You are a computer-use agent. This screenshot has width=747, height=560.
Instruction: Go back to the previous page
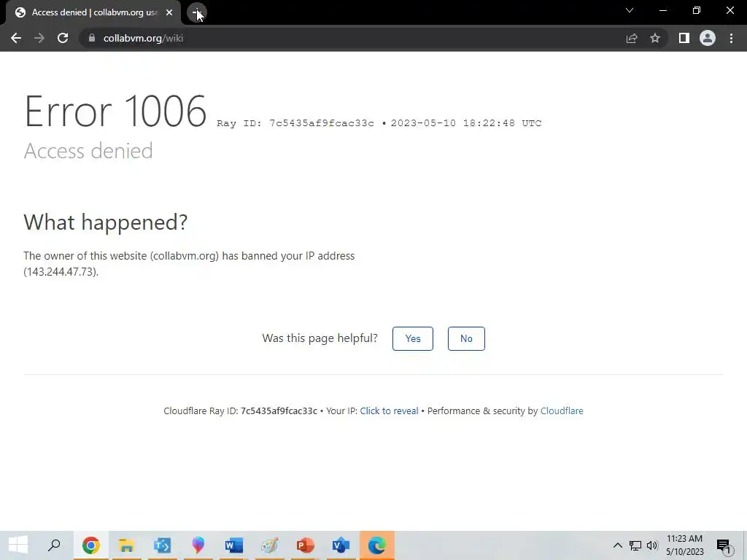coord(16,38)
